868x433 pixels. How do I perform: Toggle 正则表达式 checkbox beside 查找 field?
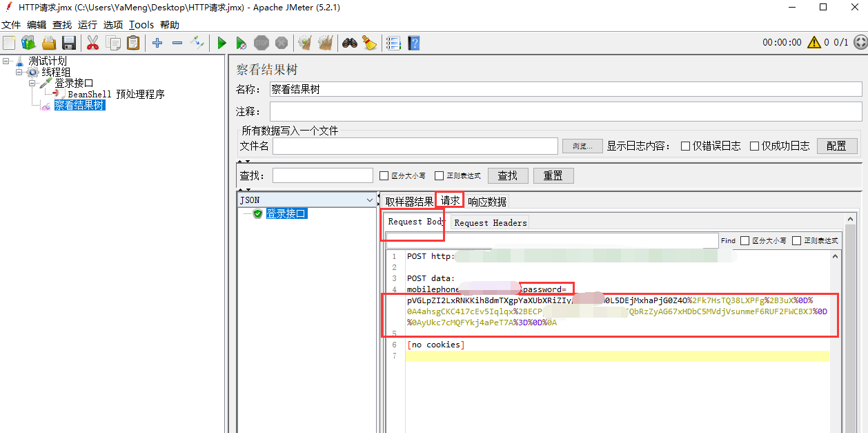439,175
